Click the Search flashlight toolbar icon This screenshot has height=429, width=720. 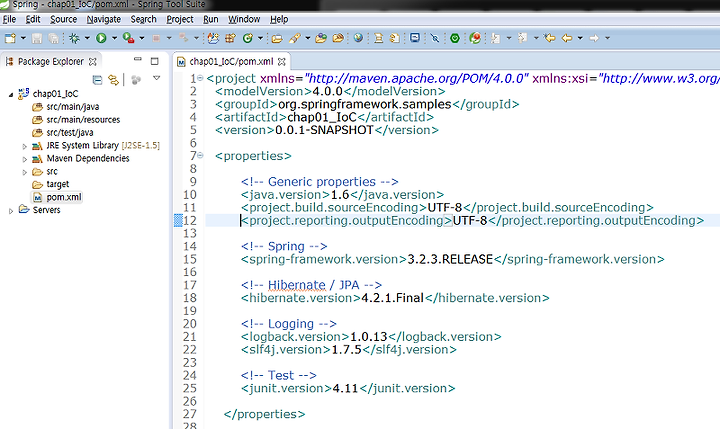tap(295, 38)
